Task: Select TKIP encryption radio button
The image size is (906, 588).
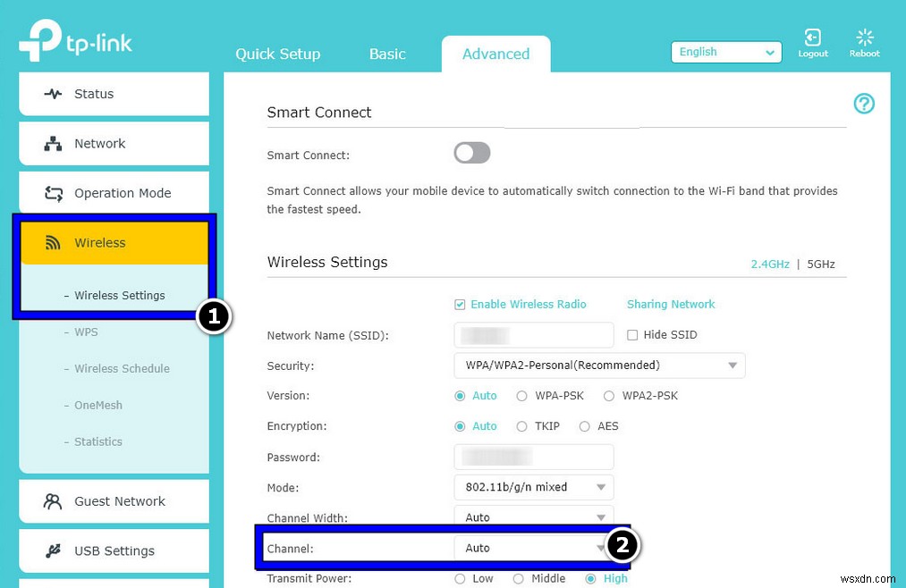Action: click(521, 426)
